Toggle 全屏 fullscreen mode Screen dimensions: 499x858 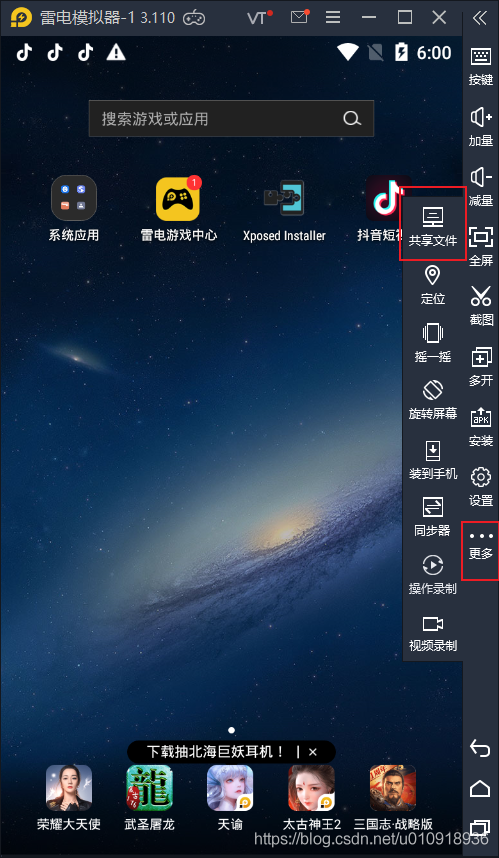[x=481, y=245]
